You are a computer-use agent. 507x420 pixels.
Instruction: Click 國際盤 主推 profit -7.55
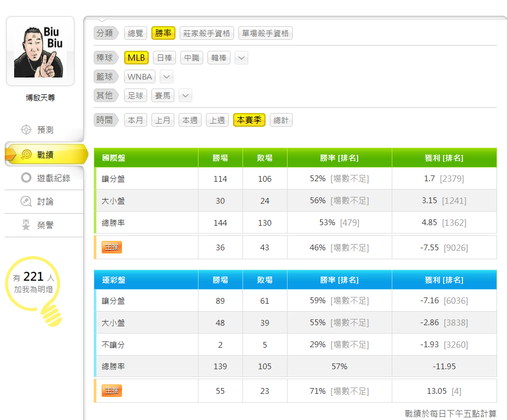429,248
